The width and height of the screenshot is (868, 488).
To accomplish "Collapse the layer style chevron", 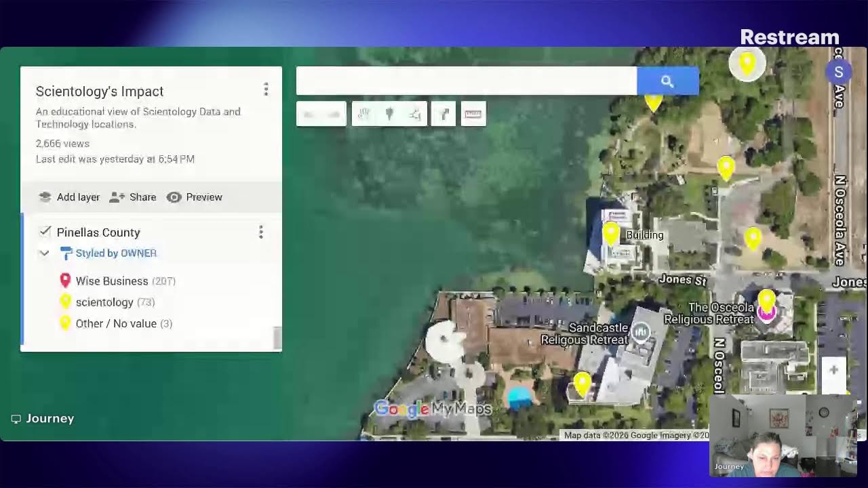I will tap(44, 253).
